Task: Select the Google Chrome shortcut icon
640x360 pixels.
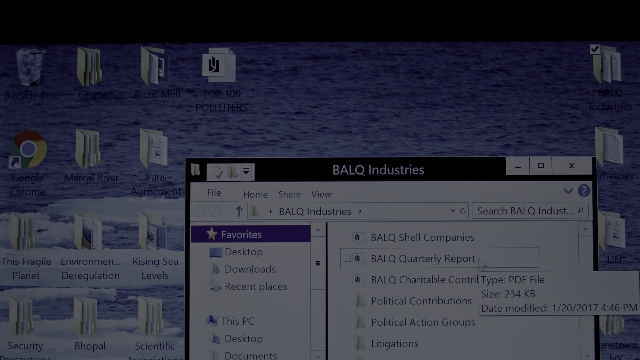Action: (x=28, y=149)
